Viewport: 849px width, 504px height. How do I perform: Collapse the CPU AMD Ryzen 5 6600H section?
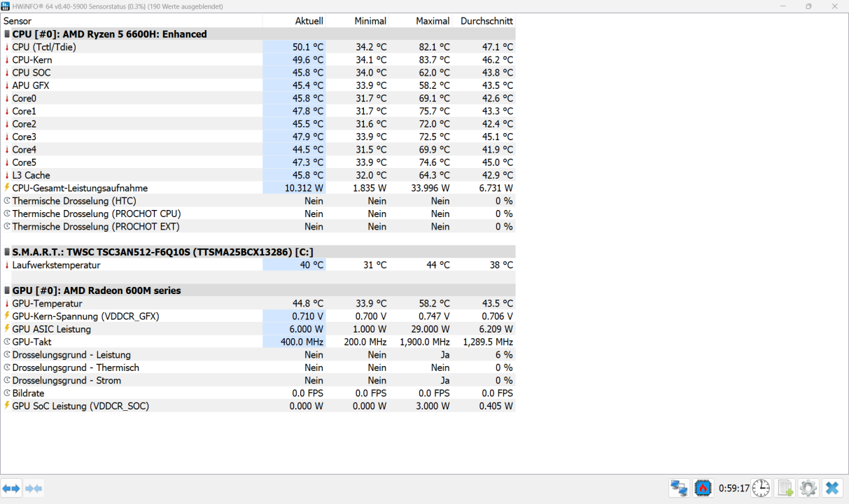coord(6,34)
